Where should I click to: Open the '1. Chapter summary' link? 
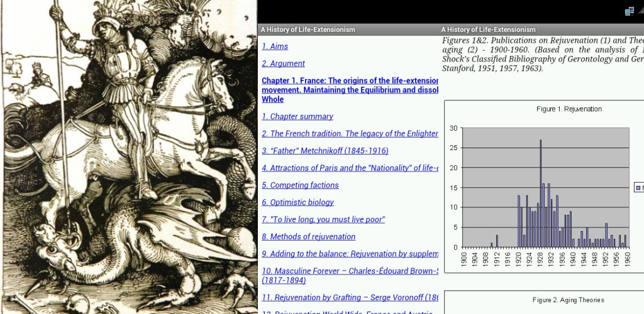click(297, 116)
